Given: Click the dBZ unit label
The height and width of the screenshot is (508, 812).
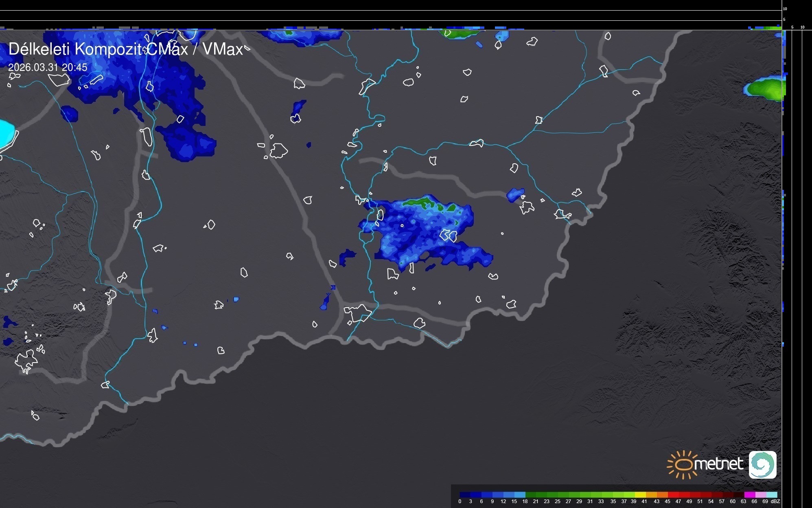Looking at the screenshot, I should (x=775, y=501).
